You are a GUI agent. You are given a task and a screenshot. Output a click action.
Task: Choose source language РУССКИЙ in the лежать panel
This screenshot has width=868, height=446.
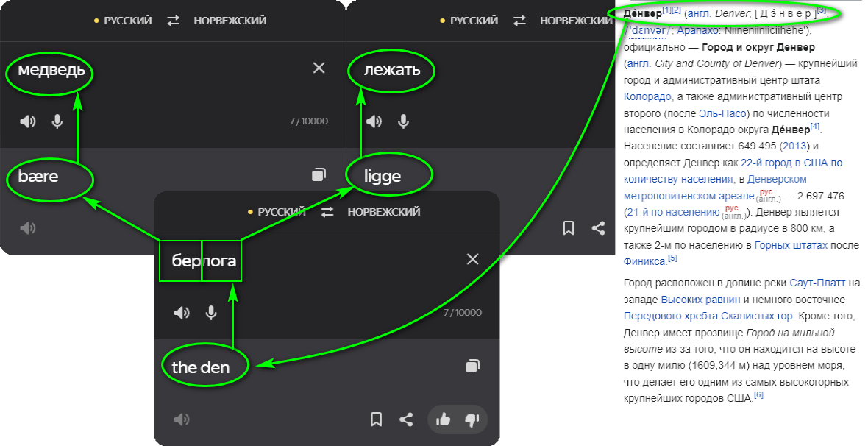tap(474, 21)
